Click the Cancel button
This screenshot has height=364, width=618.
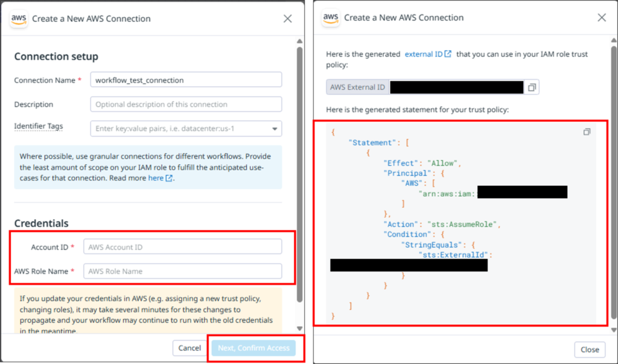click(190, 348)
